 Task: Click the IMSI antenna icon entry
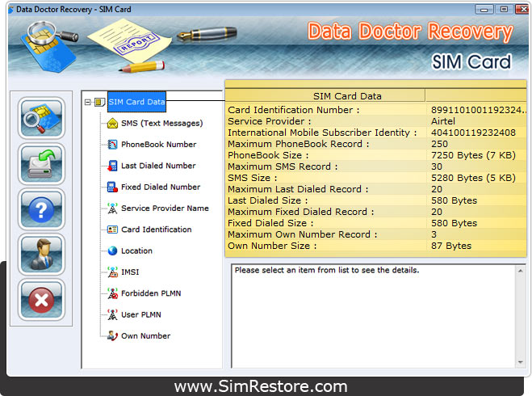[129, 272]
